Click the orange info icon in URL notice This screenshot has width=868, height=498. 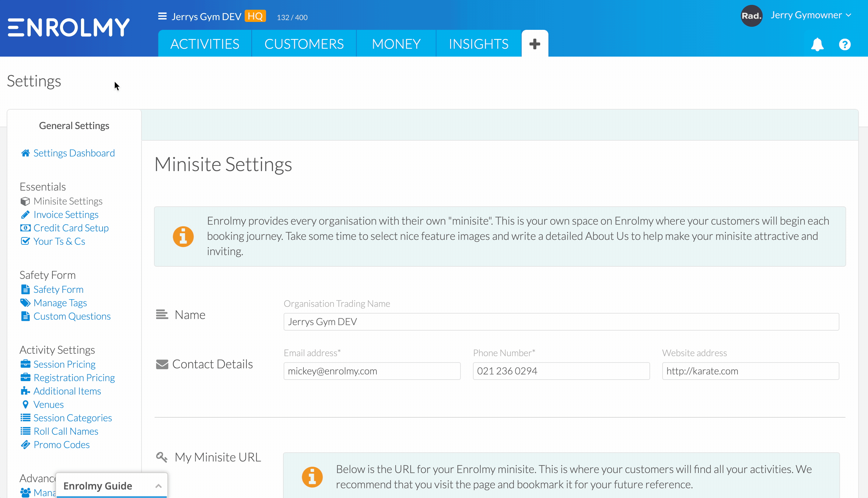click(312, 477)
